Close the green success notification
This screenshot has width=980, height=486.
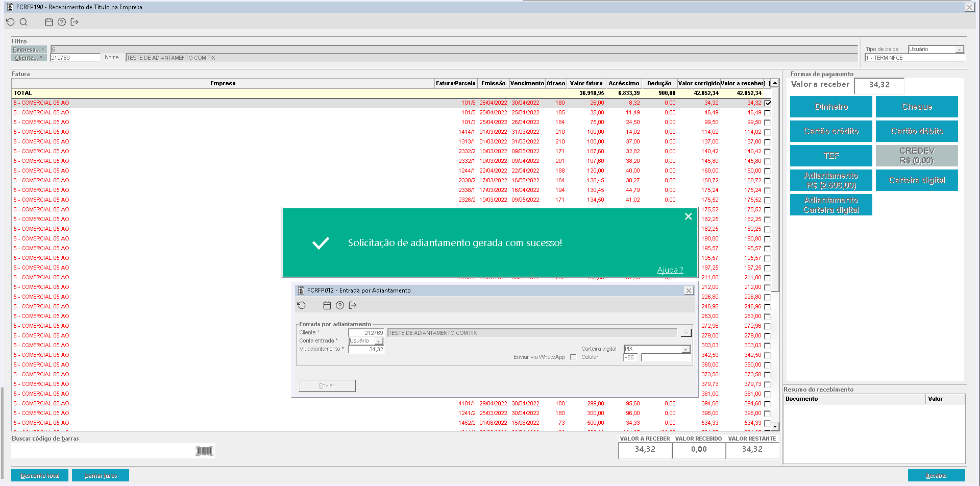(x=688, y=216)
